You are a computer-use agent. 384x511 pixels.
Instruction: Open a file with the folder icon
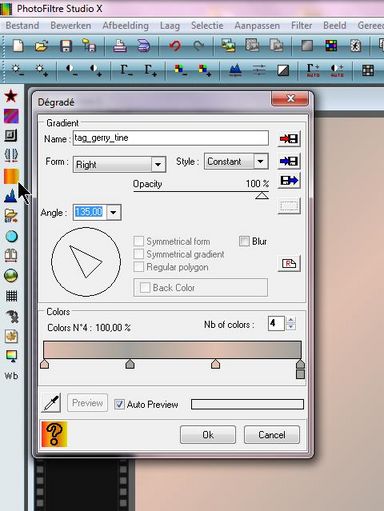click(x=41, y=46)
